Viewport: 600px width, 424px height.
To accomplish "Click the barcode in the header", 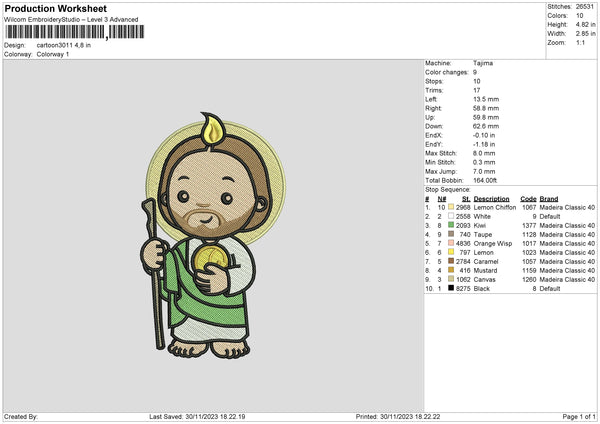I will [x=75, y=32].
